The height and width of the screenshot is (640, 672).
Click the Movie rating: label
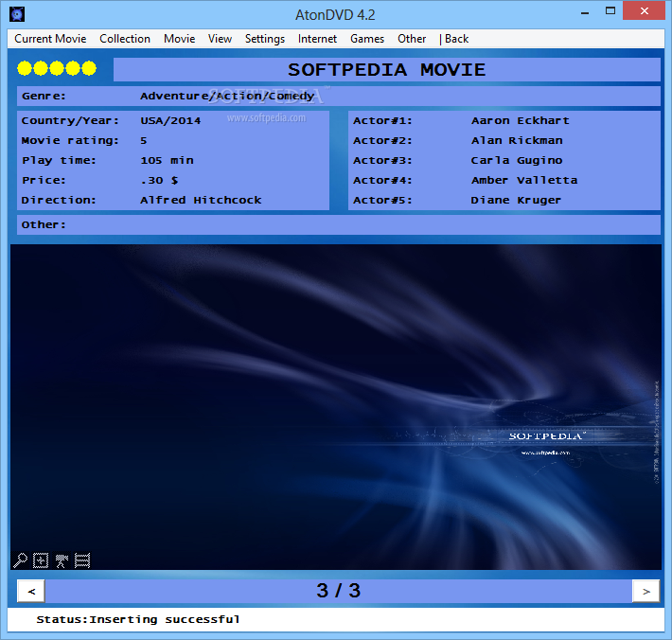coord(70,141)
